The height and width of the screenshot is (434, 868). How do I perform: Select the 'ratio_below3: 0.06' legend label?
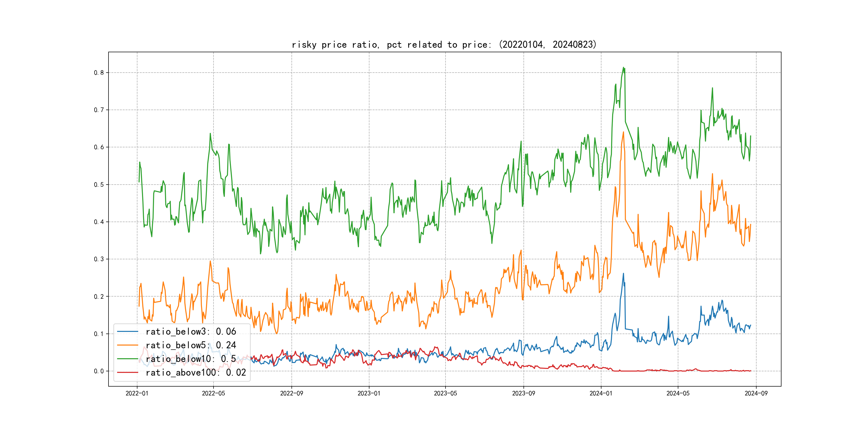191,332
